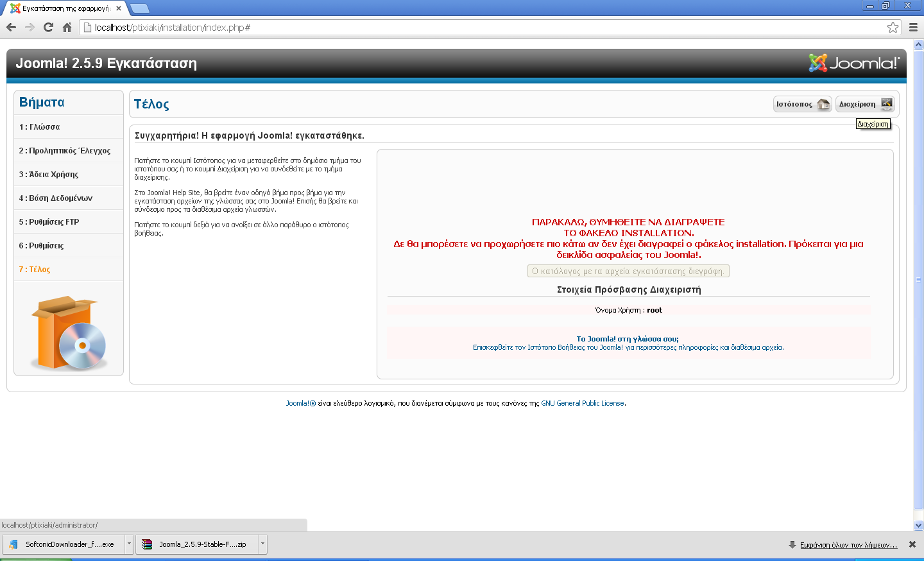Close the downloads bar
This screenshot has height=561, width=924.
(912, 544)
